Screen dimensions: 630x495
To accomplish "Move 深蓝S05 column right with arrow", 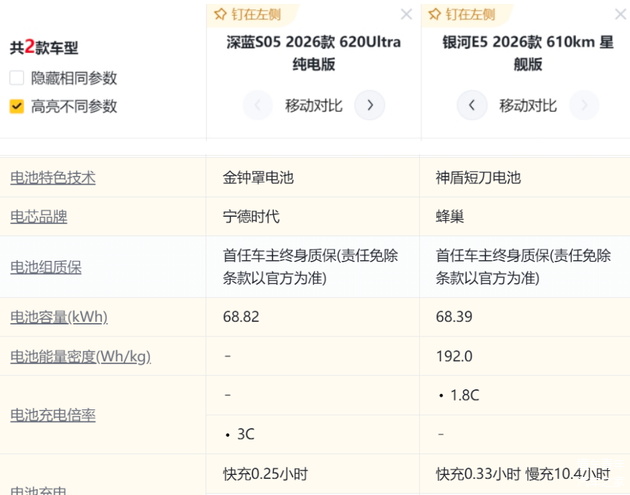I will [370, 105].
